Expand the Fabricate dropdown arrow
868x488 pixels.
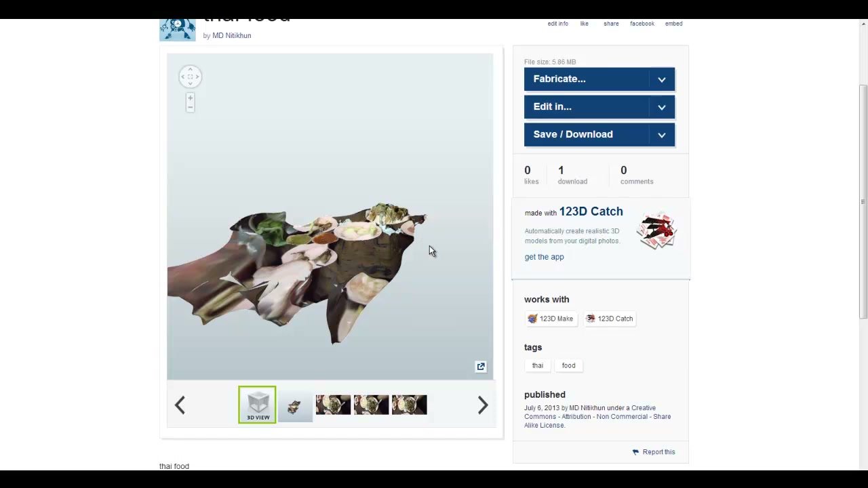662,79
